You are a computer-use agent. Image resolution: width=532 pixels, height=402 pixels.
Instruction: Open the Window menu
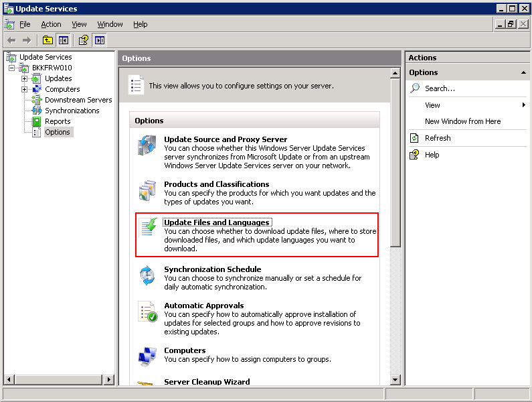[110, 25]
